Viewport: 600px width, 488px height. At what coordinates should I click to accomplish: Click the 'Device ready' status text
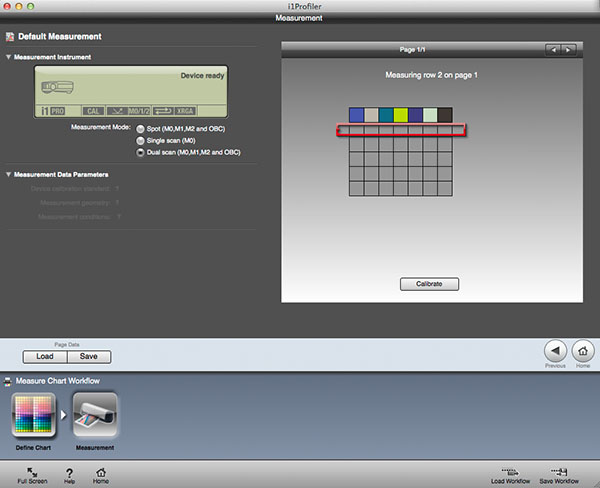202,76
